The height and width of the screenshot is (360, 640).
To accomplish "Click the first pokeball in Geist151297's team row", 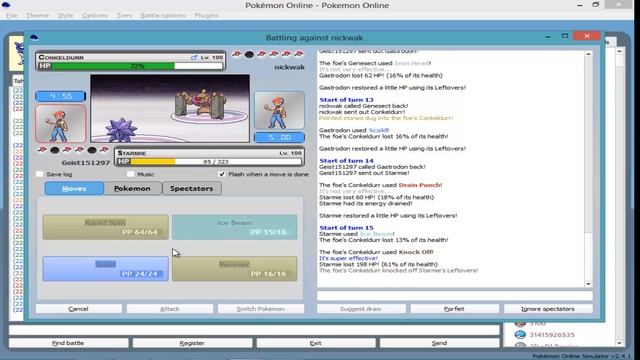I will [42, 150].
